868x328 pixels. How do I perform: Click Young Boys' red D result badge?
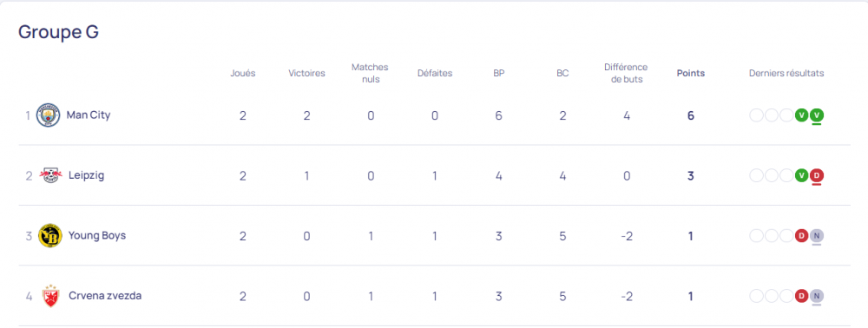[x=801, y=236]
